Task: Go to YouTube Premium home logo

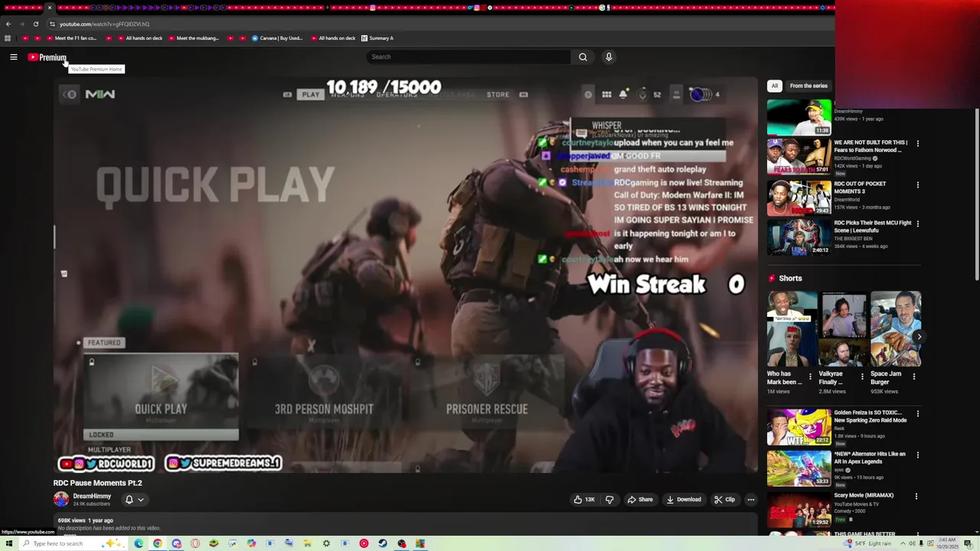Action: coord(47,57)
